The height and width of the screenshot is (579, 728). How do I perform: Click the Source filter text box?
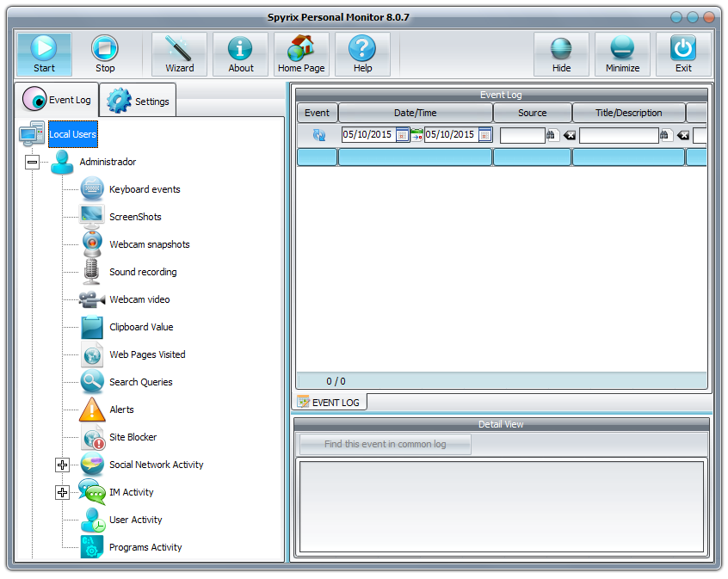[x=522, y=135]
